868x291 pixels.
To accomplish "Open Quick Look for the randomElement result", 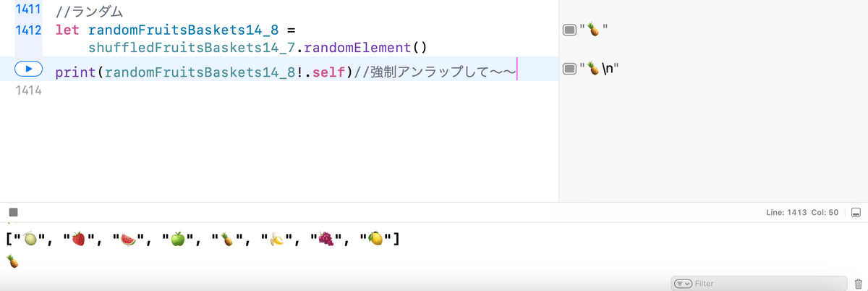I will coord(569,30).
